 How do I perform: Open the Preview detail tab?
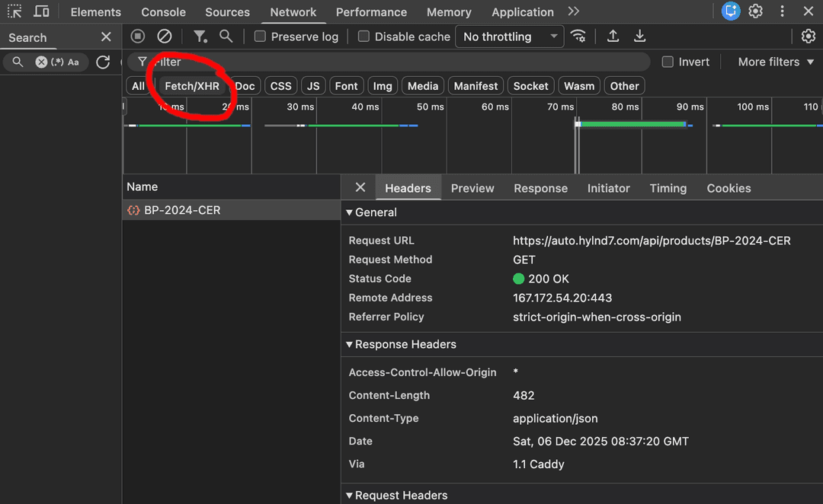click(472, 188)
